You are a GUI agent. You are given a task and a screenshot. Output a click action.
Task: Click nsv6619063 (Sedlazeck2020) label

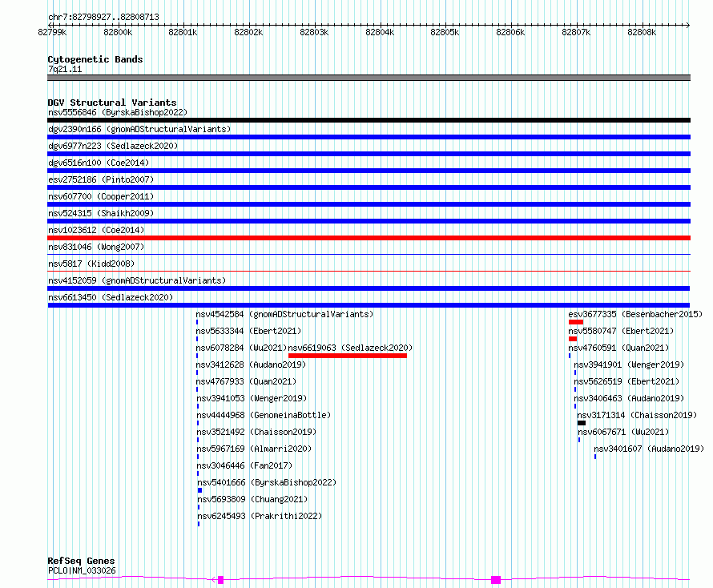pos(350,348)
